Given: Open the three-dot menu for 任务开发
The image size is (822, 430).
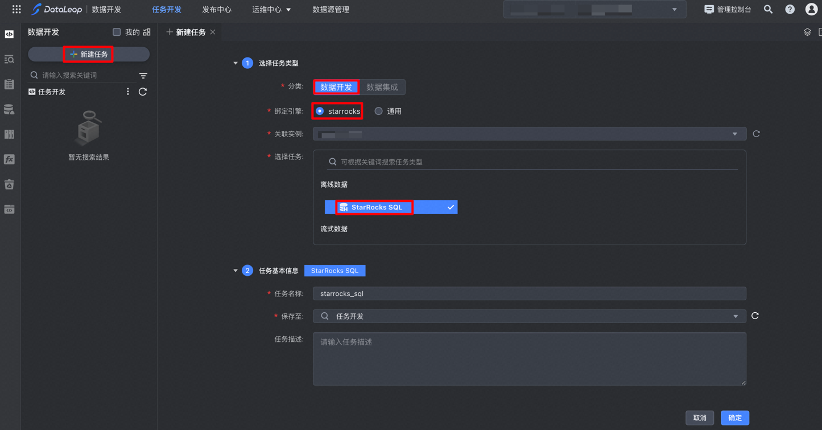Looking at the screenshot, I should pos(128,92).
